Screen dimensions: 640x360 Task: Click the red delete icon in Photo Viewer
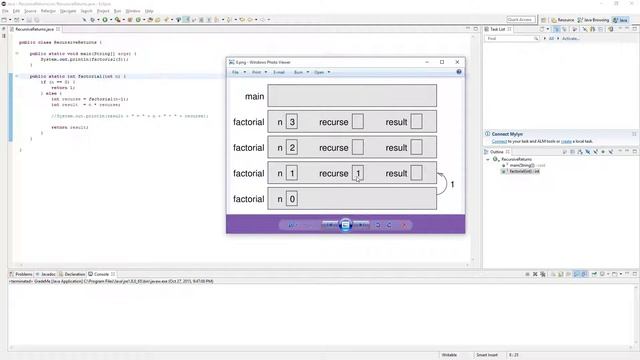(405, 225)
